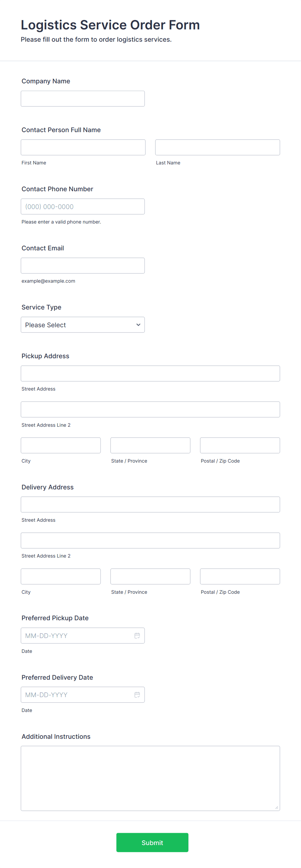Open the Preferred Delivery Date calendar icon
The height and width of the screenshot is (868, 301).
click(x=137, y=695)
